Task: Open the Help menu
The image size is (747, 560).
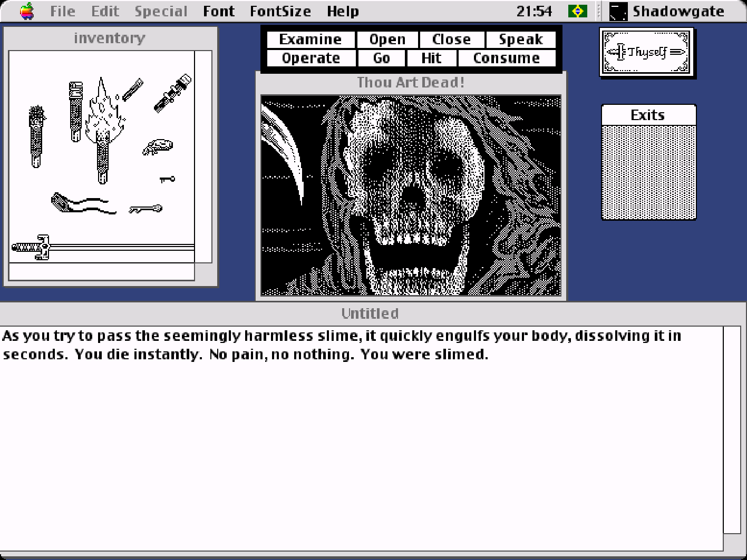Action: [x=343, y=11]
